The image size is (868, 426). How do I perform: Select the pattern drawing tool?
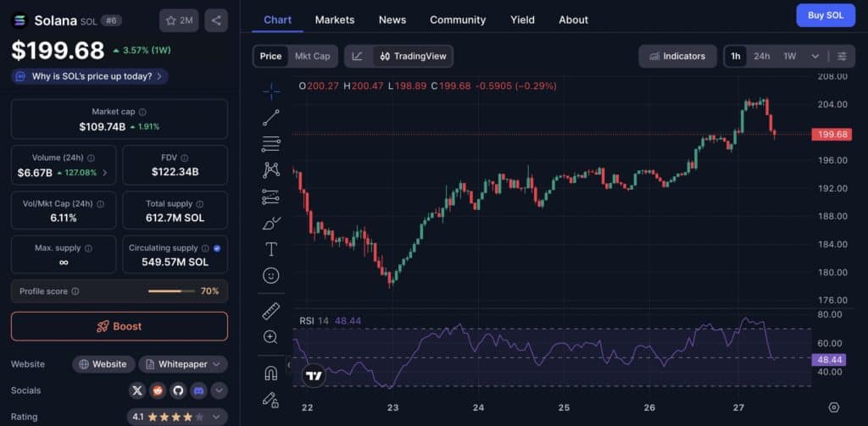(271, 170)
